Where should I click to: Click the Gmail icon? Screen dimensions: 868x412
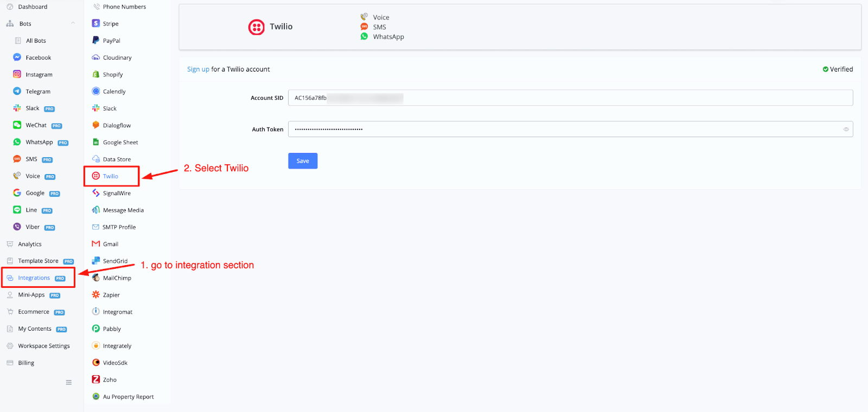96,244
